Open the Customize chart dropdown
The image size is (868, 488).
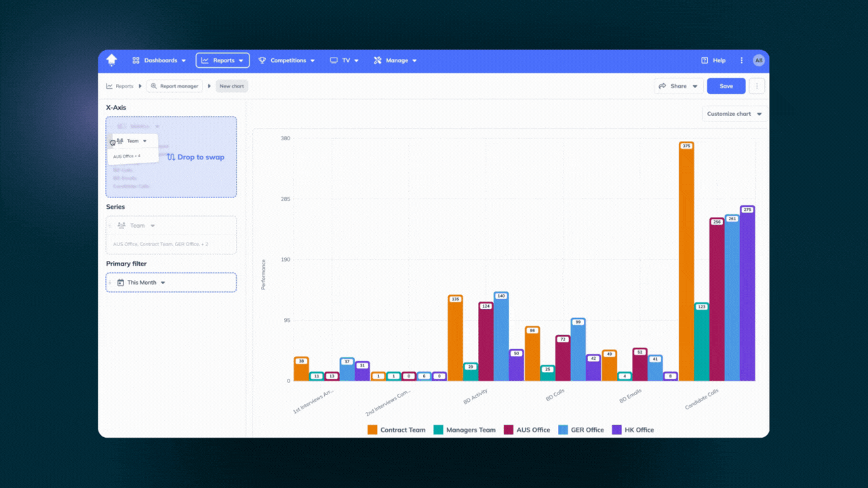[734, 114]
